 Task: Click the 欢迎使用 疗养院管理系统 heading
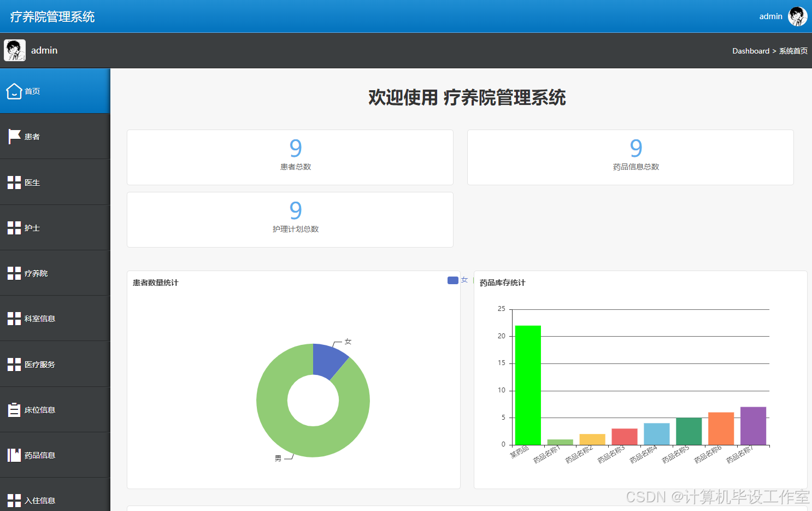point(467,97)
